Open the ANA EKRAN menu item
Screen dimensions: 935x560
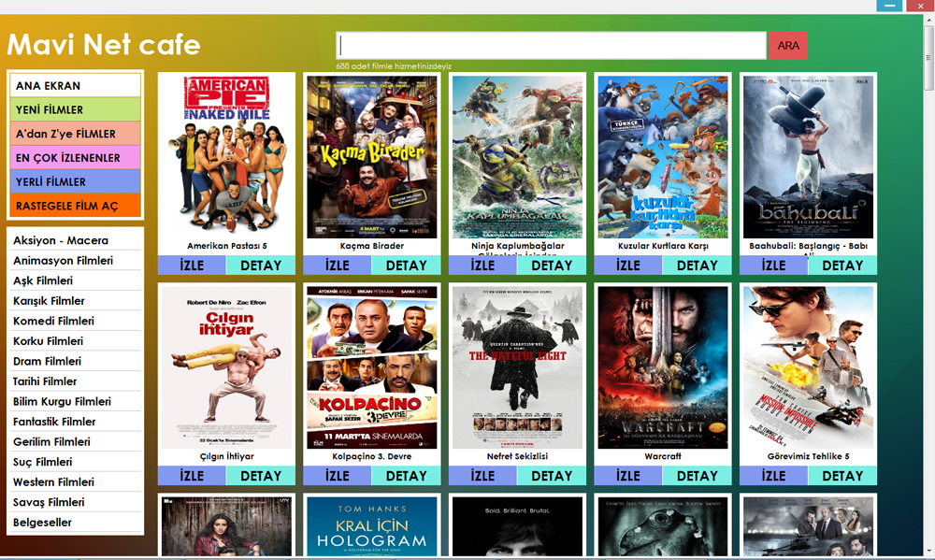click(x=75, y=85)
